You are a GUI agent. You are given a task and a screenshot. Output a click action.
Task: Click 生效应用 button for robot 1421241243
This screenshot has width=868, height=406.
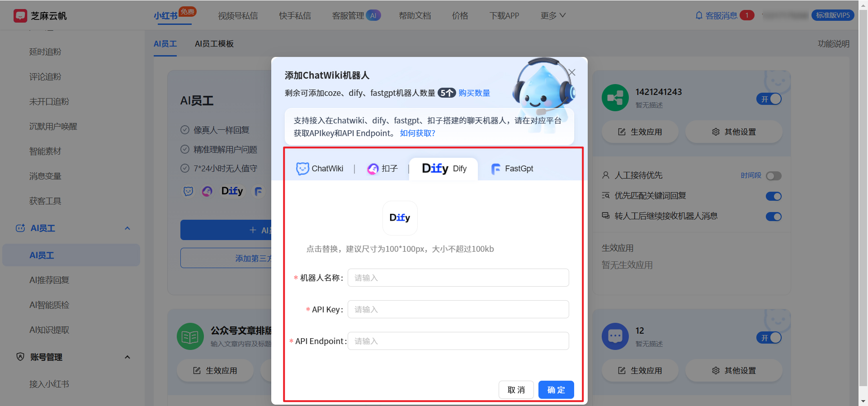(640, 132)
